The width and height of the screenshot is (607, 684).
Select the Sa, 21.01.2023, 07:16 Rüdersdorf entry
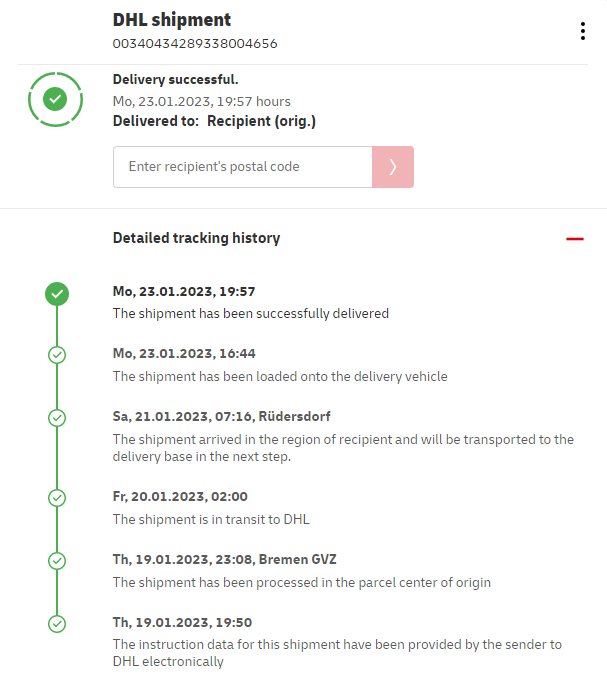coord(221,416)
